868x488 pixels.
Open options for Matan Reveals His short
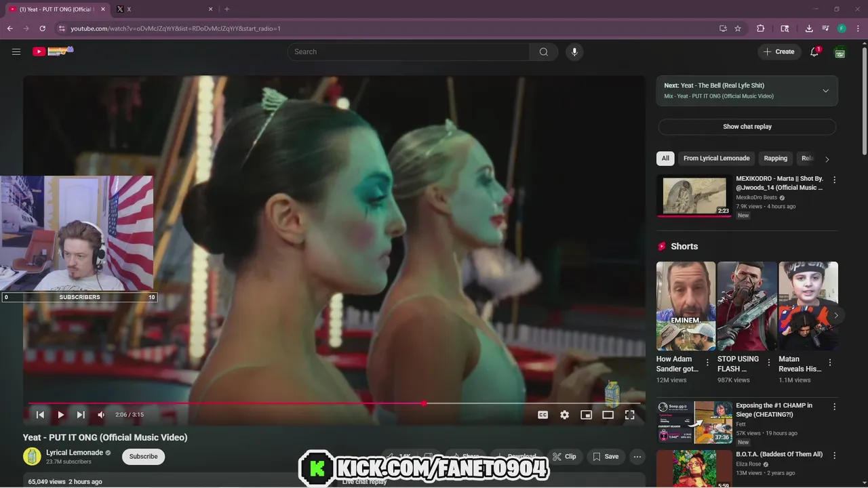(x=830, y=363)
